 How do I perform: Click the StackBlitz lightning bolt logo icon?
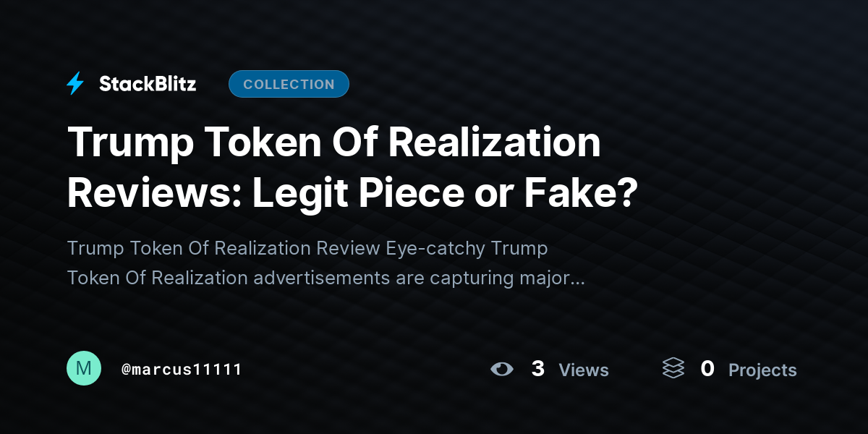pos(75,84)
